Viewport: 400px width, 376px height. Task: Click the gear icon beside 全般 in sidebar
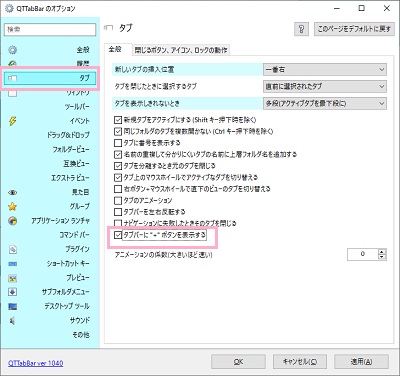[x=13, y=50]
